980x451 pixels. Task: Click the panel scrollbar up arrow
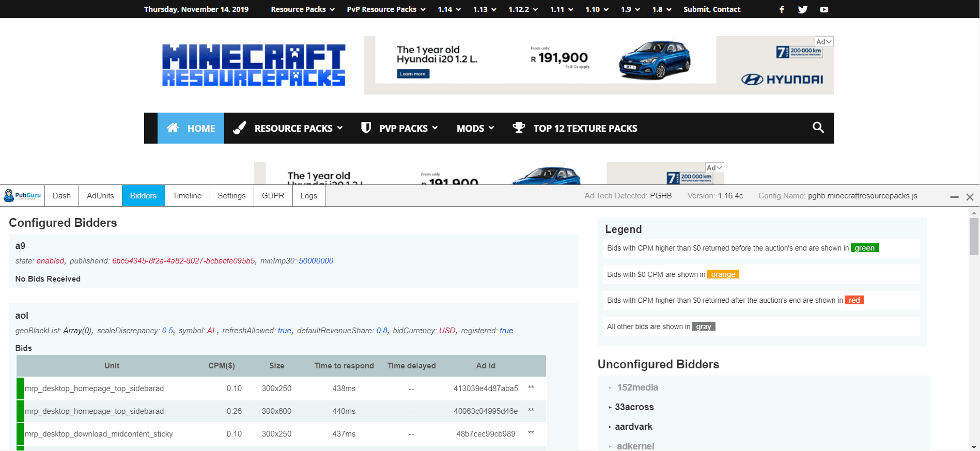point(974,212)
